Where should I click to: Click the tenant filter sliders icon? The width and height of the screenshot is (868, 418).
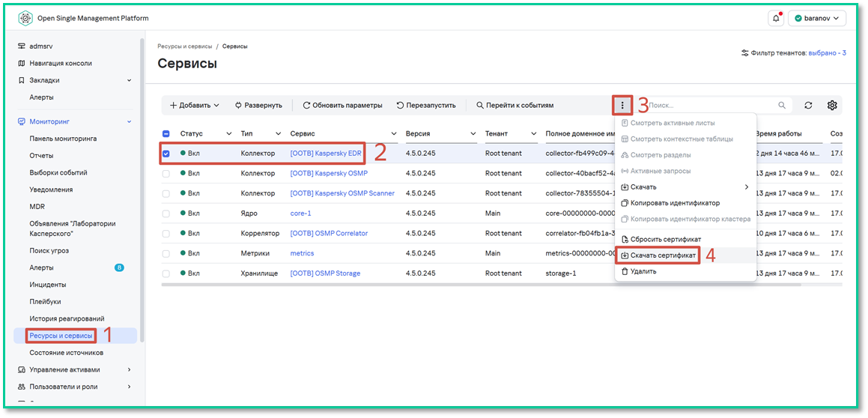pyautogui.click(x=745, y=53)
